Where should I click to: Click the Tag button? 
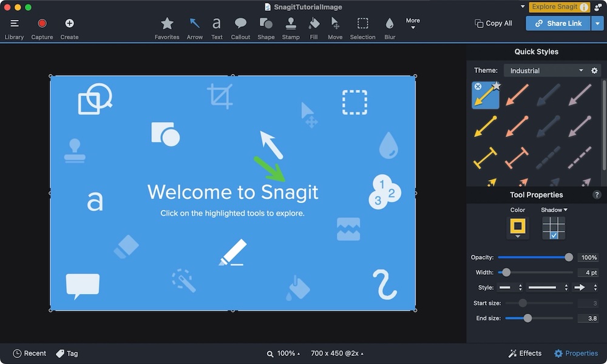pyautogui.click(x=67, y=353)
